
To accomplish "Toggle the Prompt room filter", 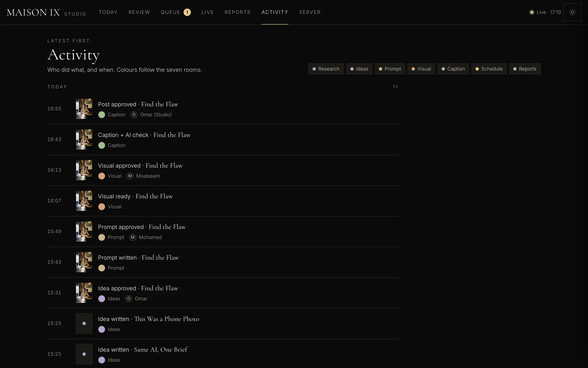I will point(390,69).
